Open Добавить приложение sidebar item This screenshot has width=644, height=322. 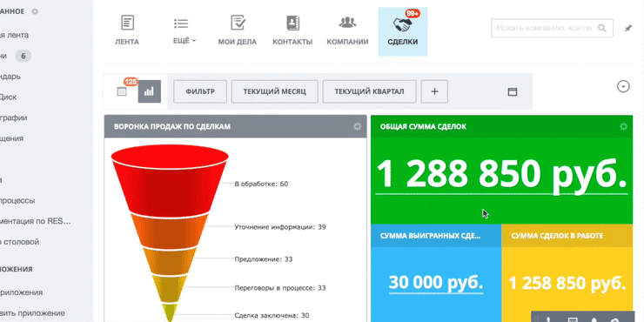click(32, 313)
